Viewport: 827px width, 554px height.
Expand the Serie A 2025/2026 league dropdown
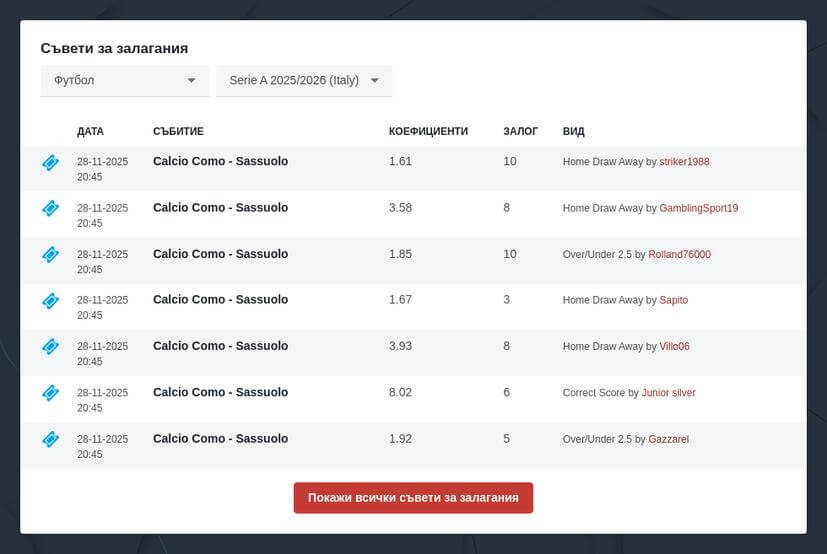pyautogui.click(x=303, y=81)
